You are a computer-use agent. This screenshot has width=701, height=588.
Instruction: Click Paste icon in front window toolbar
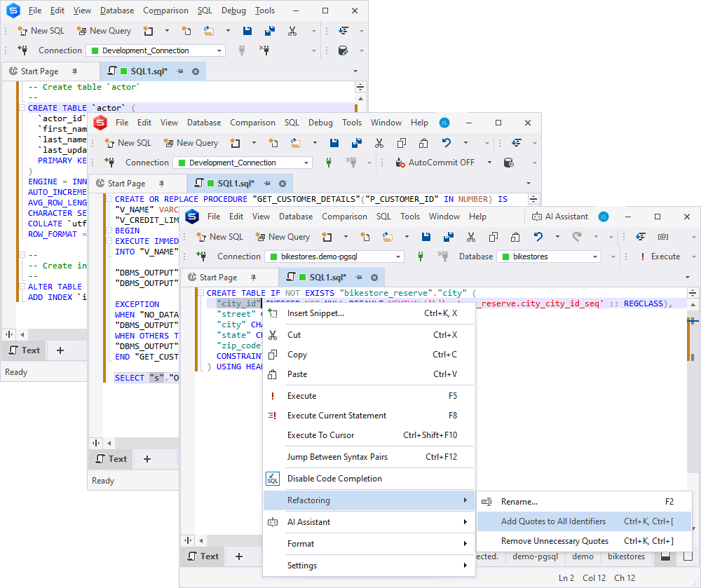coord(515,237)
